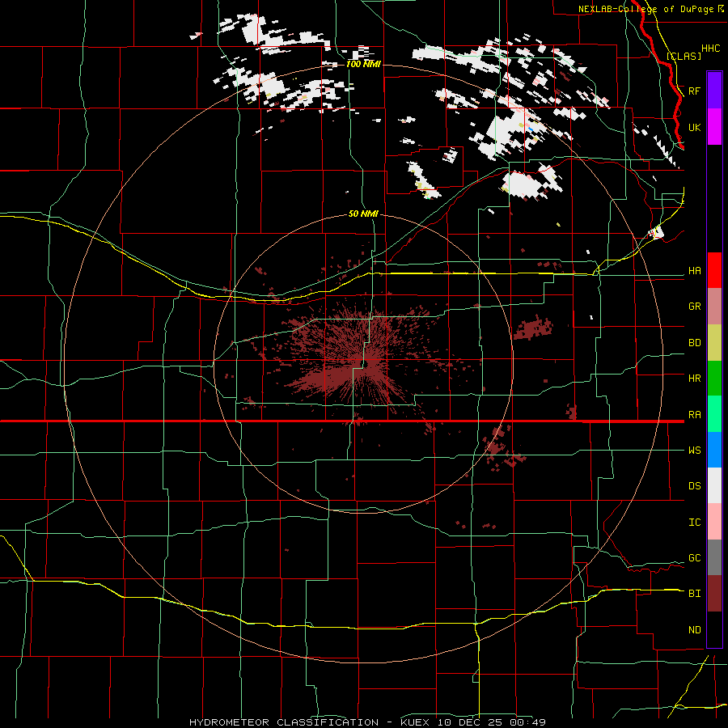Click the HR green legend swatch

(x=714, y=379)
